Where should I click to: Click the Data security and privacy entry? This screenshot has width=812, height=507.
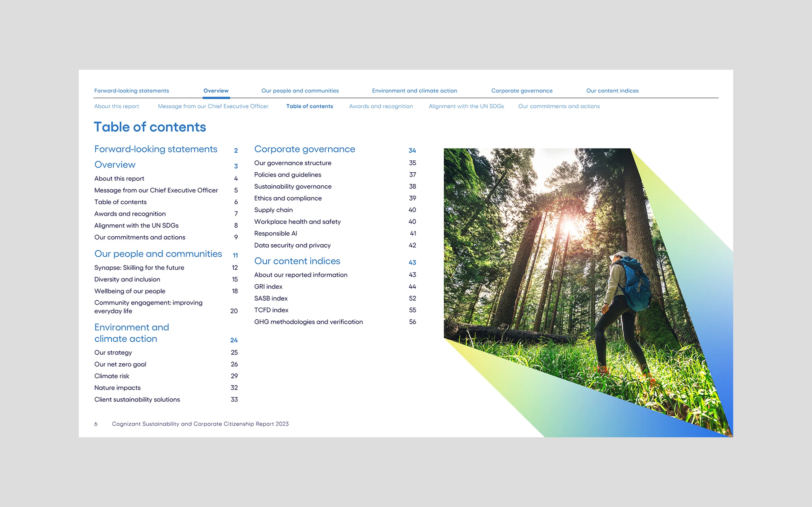point(292,245)
